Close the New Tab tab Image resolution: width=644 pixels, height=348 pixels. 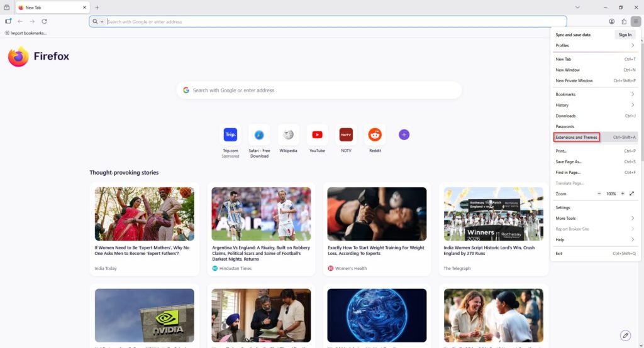click(84, 8)
